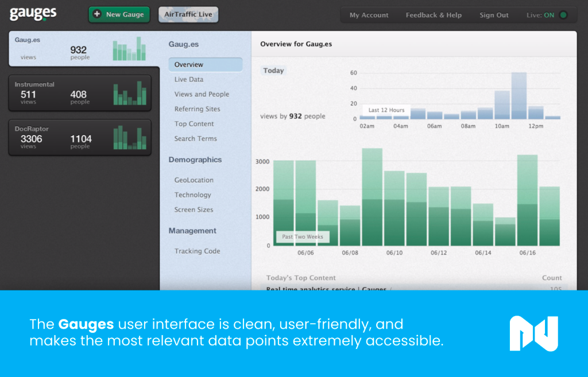
Task: Click Sign Out
Action: tap(494, 15)
